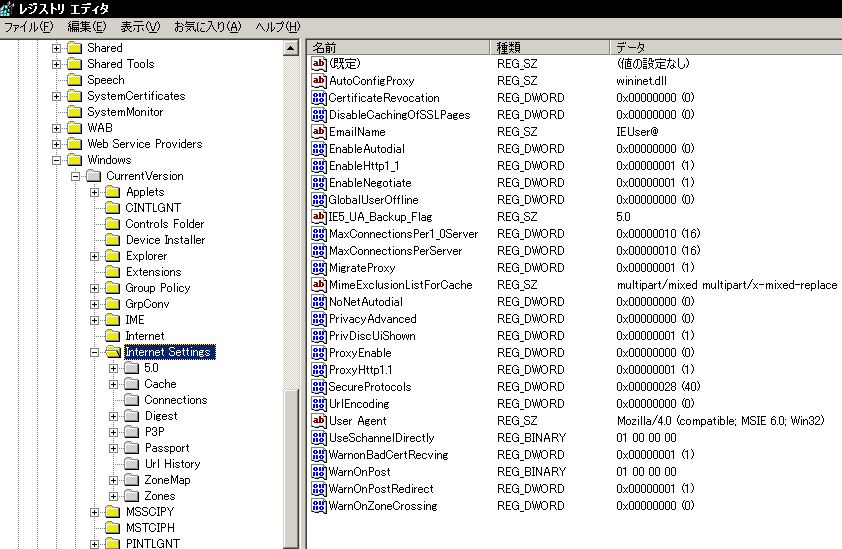Select the Connections subkey
The height and width of the screenshot is (549, 842).
pyautogui.click(x=175, y=400)
